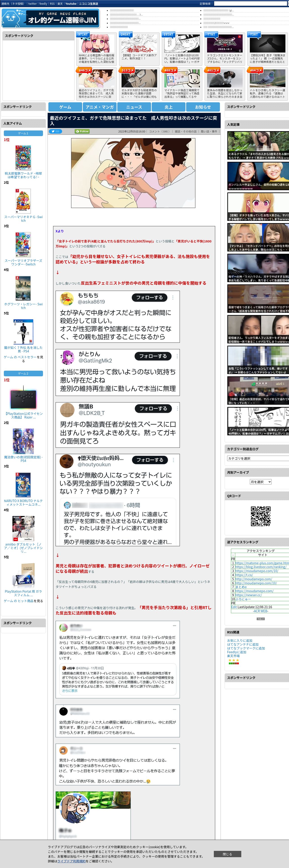Click the もちもち profile avatar
This screenshot has height=868, width=289.
[67, 299]
